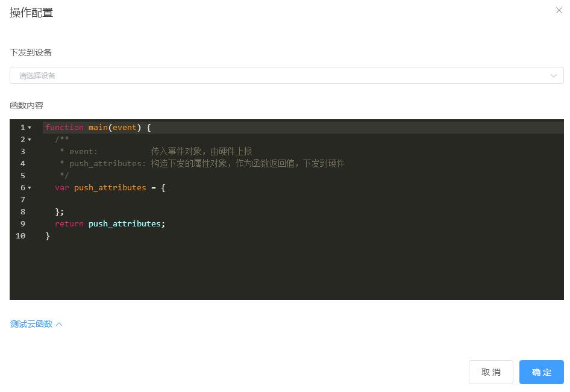Toggle the up-chevron beside 测试云函数
Image resolution: width=570 pixels, height=392 pixels.
(59, 324)
